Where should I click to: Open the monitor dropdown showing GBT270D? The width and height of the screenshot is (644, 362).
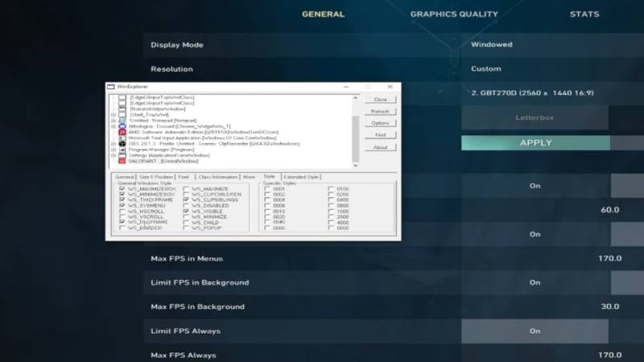552,93
